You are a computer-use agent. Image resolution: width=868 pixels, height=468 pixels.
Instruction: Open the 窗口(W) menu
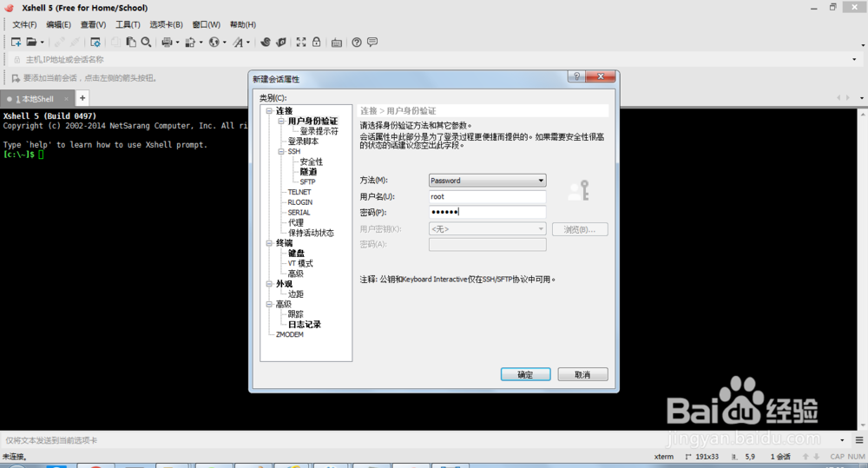[x=206, y=24]
